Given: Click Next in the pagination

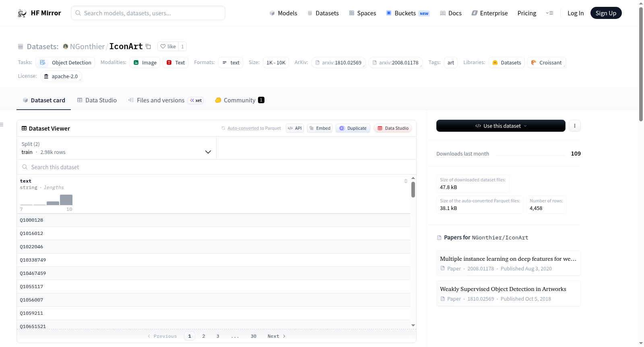Looking at the screenshot, I should [277, 336].
